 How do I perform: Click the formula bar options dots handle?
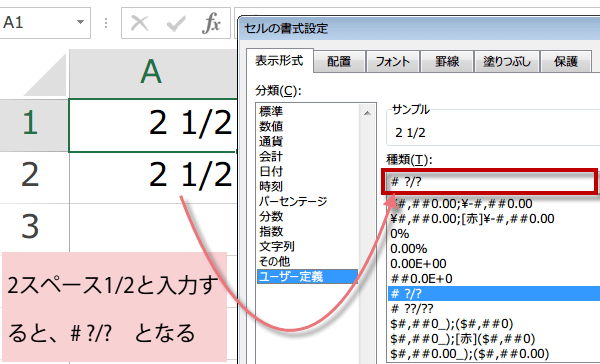pyautogui.click(x=106, y=24)
